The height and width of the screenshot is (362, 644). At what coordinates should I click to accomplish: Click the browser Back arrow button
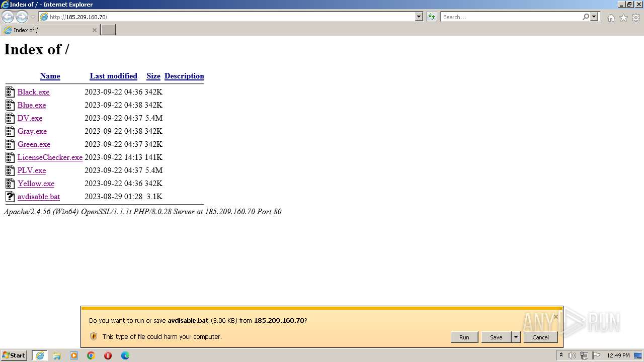8,17
